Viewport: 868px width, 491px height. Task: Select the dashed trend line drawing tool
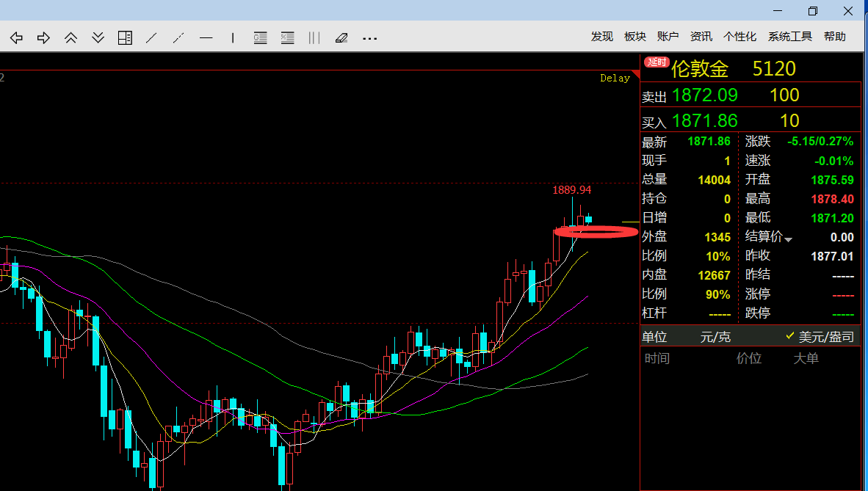(x=178, y=37)
